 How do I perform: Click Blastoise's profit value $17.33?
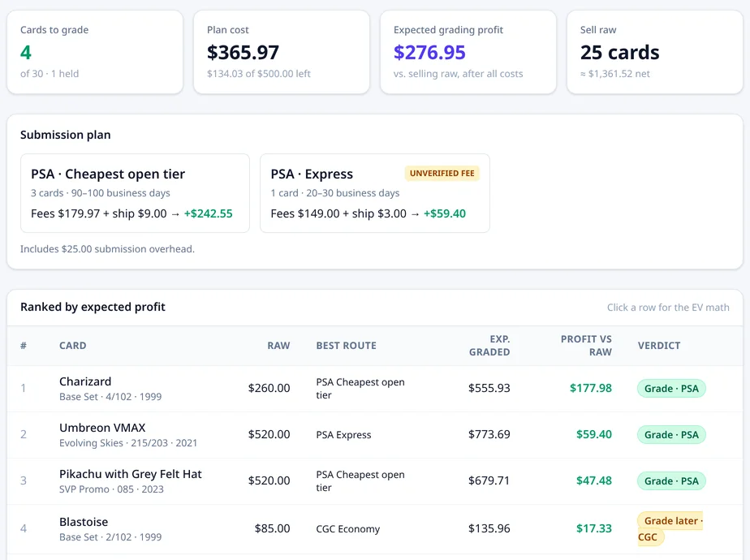tap(594, 528)
